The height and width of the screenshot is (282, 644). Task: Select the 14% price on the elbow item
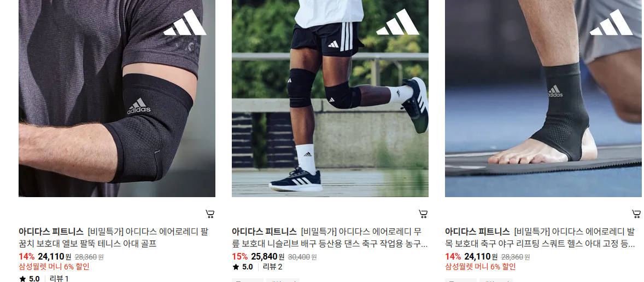(27, 257)
